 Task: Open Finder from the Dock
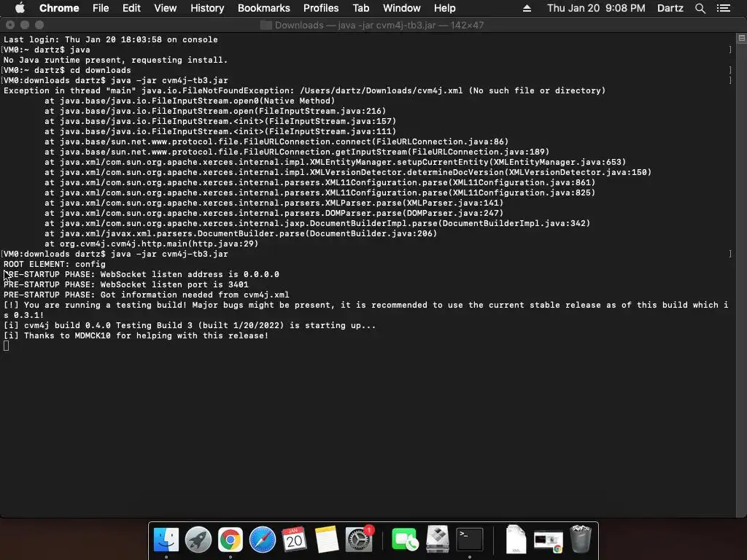pyautogui.click(x=166, y=540)
